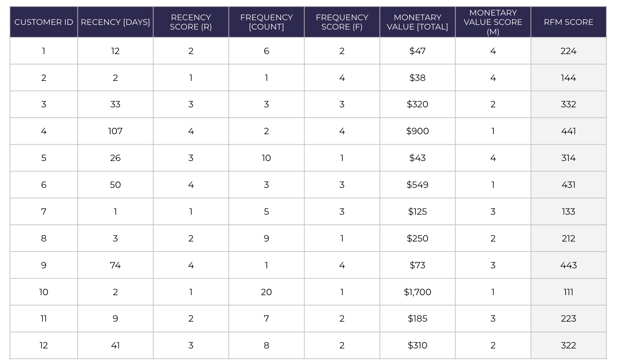Image resolution: width=619 pixels, height=364 pixels.
Task: Select the FREQUENCY SCORE (F) header
Action: click(x=342, y=22)
